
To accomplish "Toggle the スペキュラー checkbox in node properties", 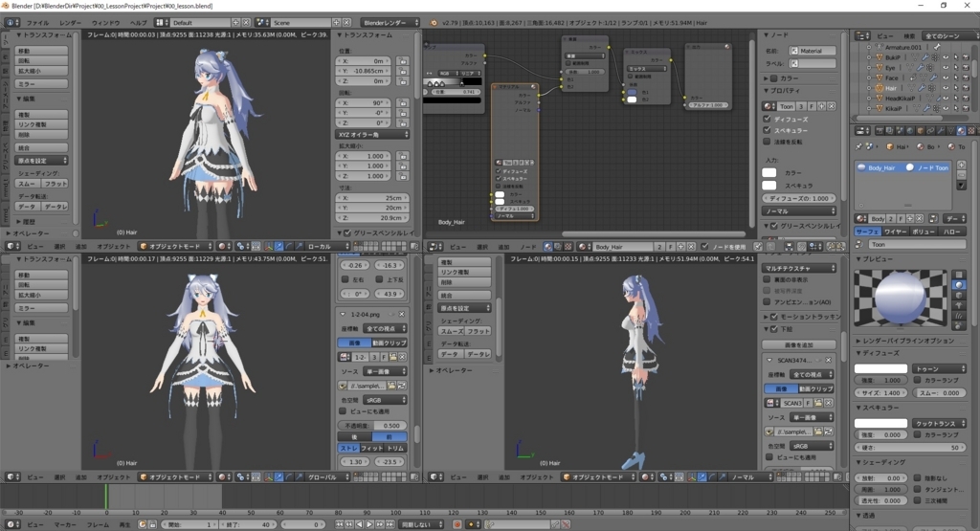I will coord(767,130).
